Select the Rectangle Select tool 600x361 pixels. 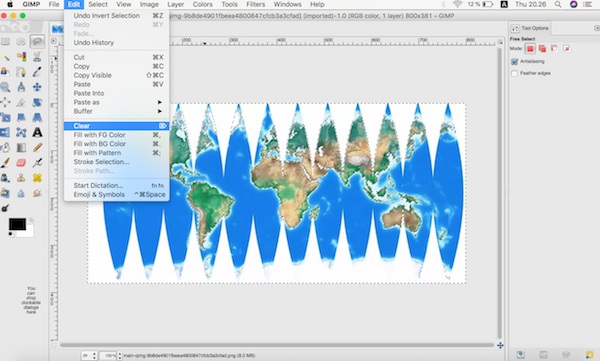coord(5,41)
